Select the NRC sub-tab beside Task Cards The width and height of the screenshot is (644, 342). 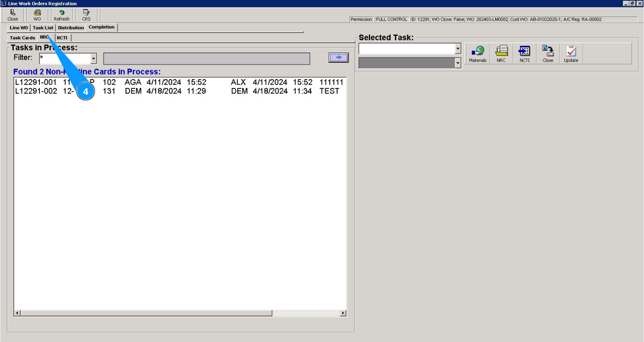coord(45,37)
